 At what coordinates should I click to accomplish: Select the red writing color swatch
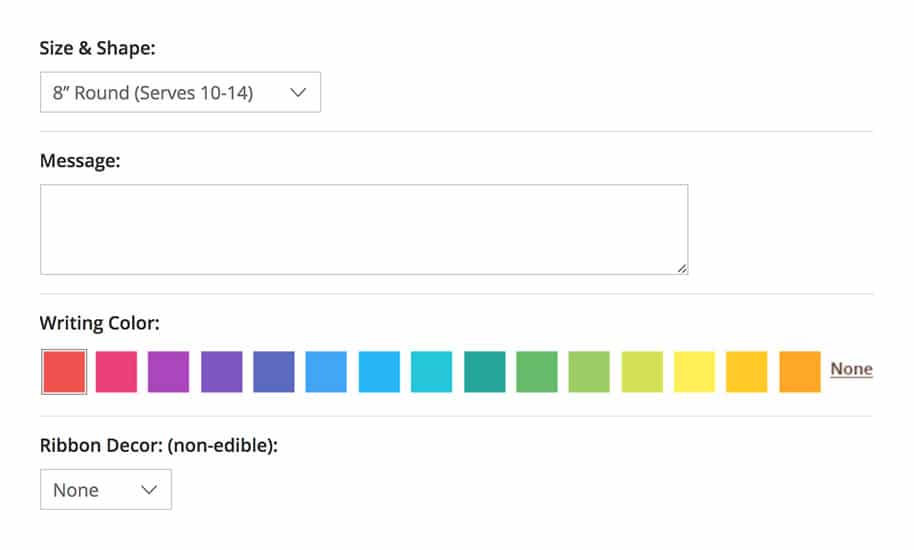pos(64,371)
